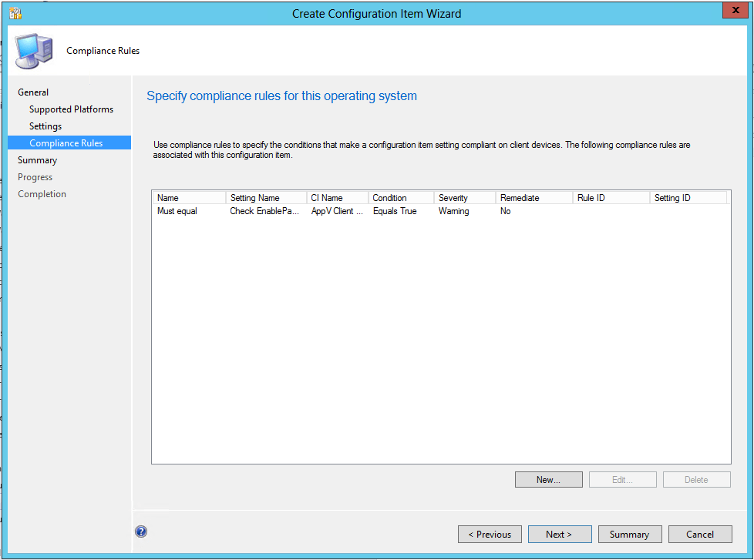Click the Progress step in the sidebar
Screen dimensions: 754x560
click(35, 176)
